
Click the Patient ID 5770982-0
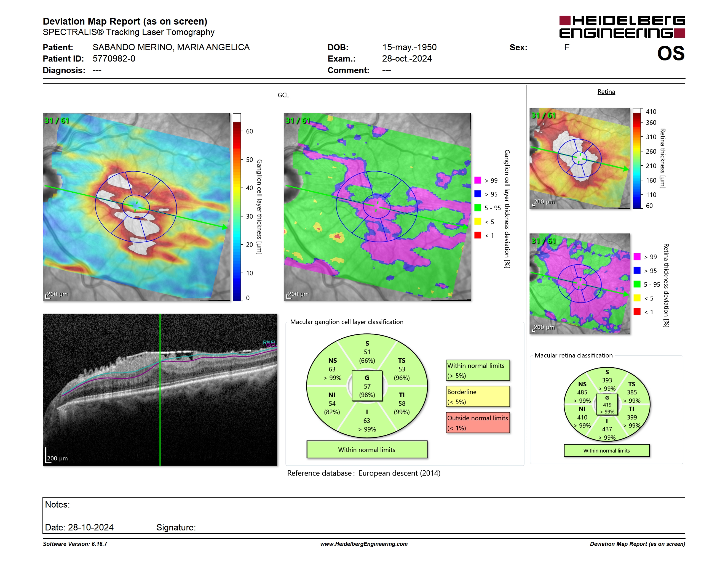pos(114,59)
